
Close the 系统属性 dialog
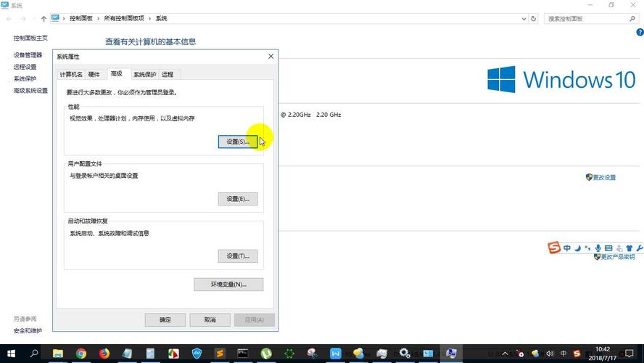(271, 57)
